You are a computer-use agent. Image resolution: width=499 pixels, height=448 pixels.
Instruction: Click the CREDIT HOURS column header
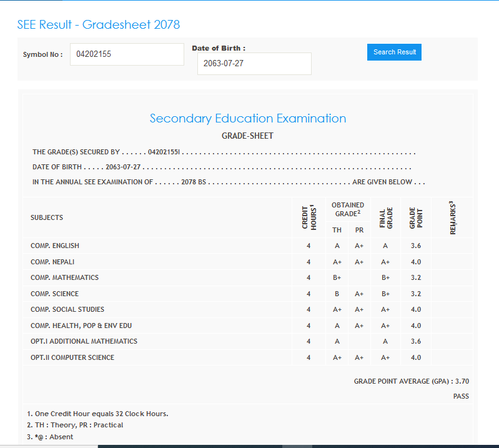(309, 217)
